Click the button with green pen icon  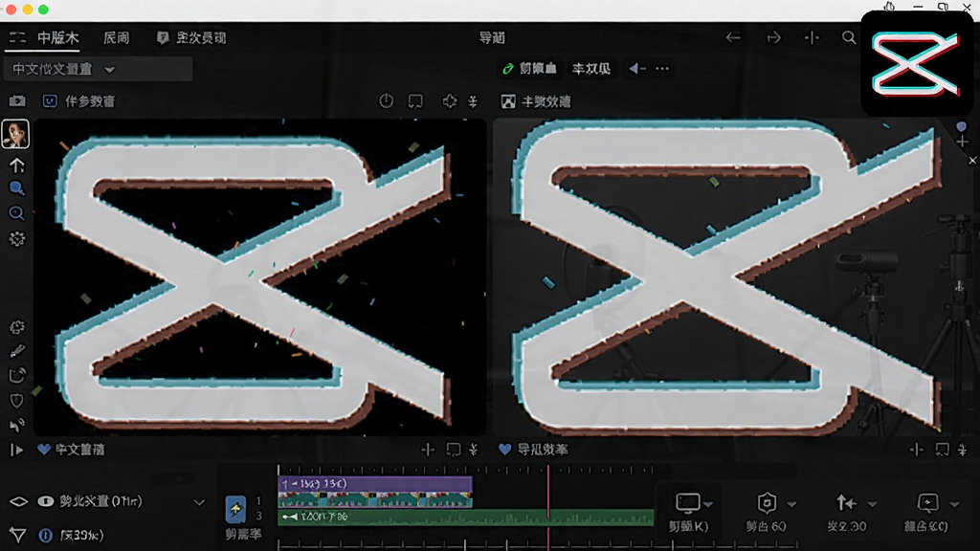pos(530,69)
